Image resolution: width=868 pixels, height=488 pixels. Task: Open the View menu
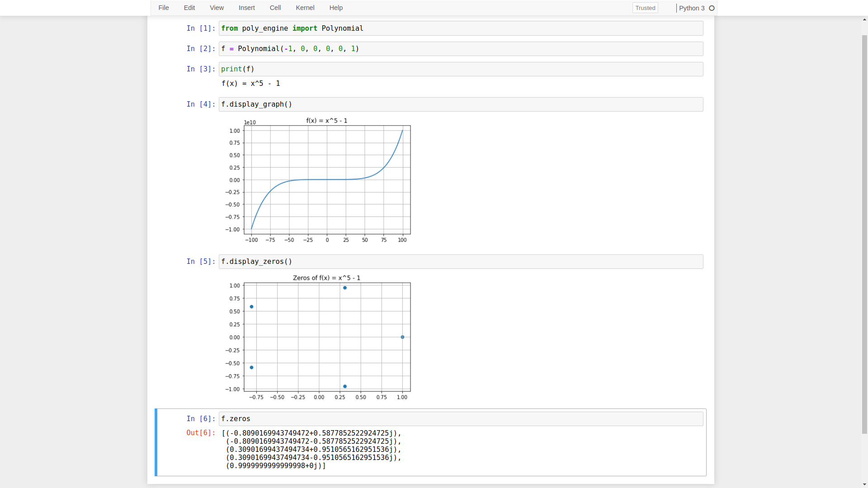217,8
